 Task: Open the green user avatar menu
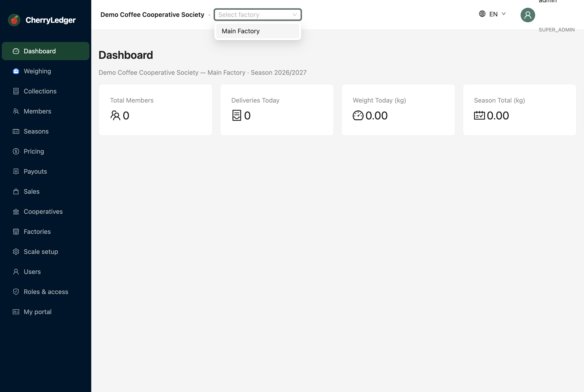point(528,15)
